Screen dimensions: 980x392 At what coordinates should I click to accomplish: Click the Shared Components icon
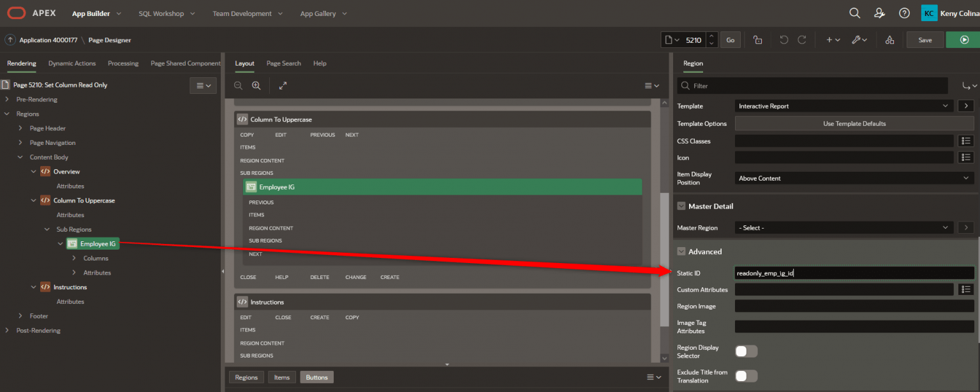pyautogui.click(x=889, y=40)
